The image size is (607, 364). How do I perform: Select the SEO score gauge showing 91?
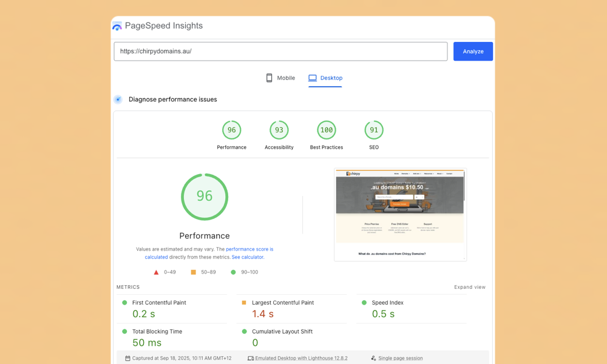tap(374, 130)
